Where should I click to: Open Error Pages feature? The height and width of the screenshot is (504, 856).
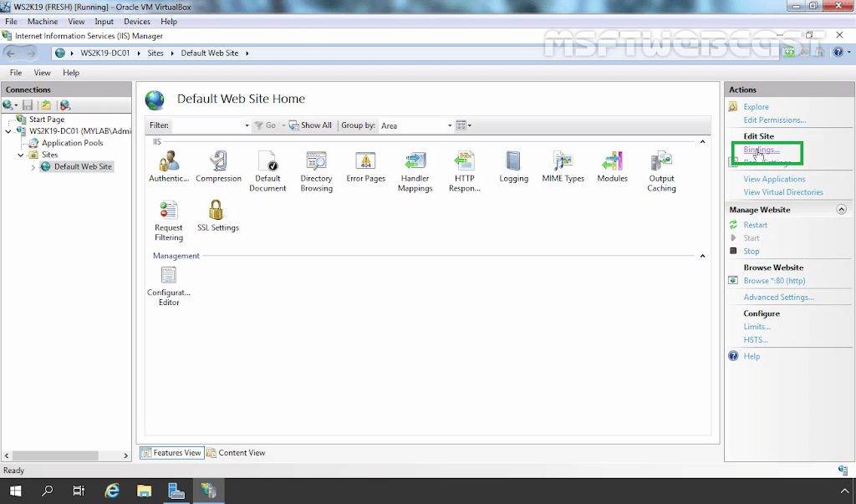click(366, 166)
